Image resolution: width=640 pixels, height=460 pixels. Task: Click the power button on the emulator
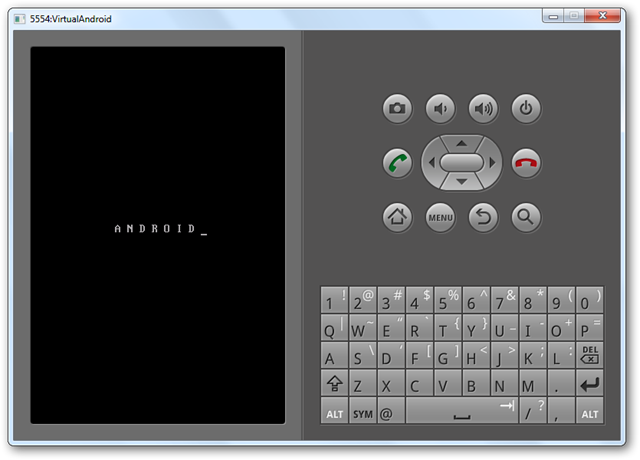coord(526,108)
